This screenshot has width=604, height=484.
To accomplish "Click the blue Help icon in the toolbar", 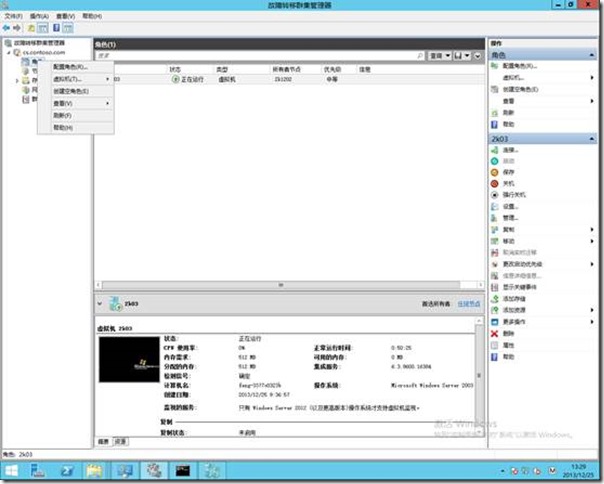I will point(56,28).
